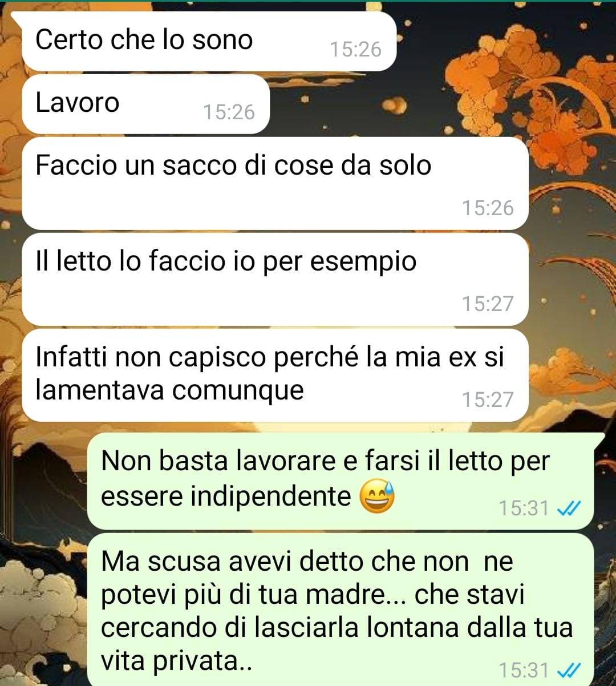Tap the 'Il letto lo faccio io per esempio' bubble
The width and height of the screenshot is (616, 686).
pyautogui.click(x=275, y=279)
